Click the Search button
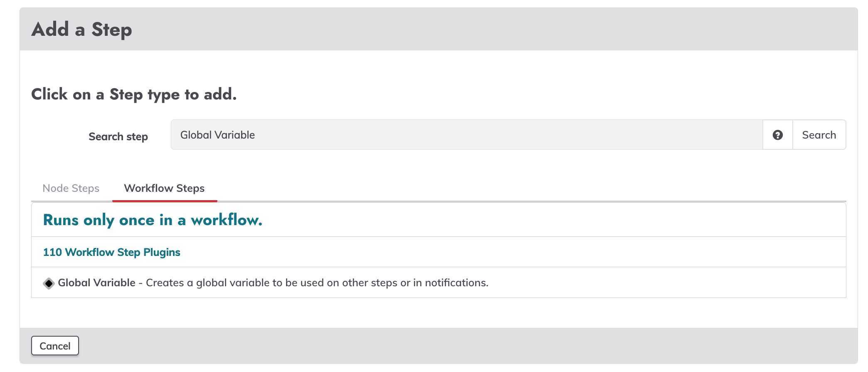Image resolution: width=868 pixels, height=372 pixels. (819, 135)
